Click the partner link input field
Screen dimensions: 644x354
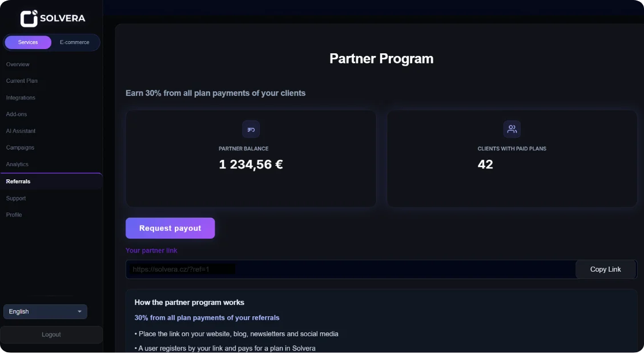pyautogui.click(x=343, y=269)
